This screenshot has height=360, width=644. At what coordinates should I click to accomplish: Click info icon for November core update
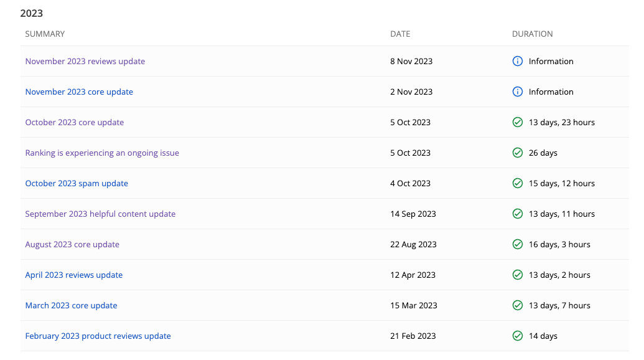tap(518, 92)
